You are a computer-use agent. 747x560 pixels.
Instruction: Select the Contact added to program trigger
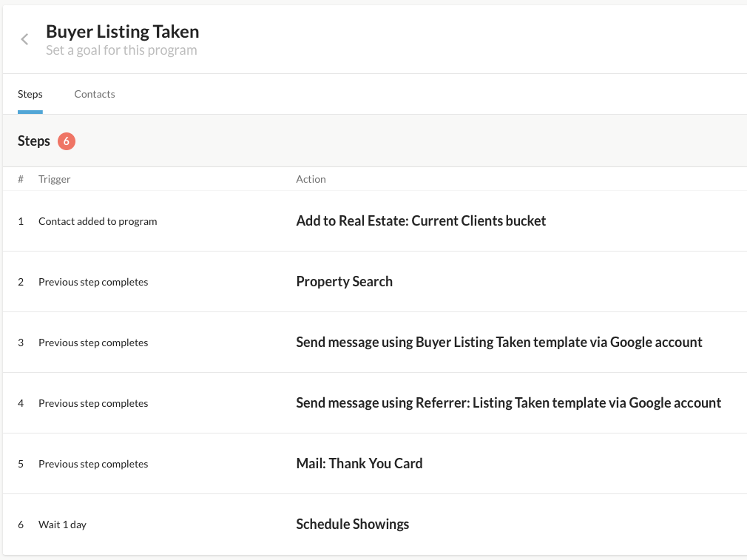pos(98,221)
